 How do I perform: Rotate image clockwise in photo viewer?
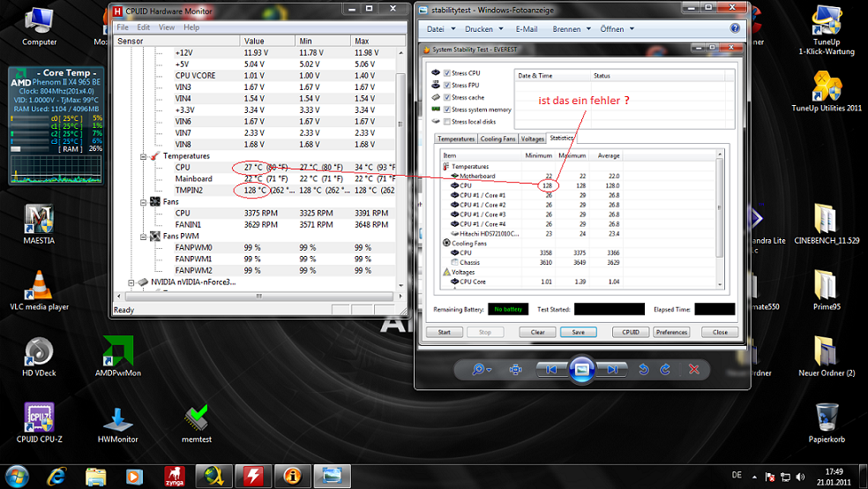(x=665, y=369)
